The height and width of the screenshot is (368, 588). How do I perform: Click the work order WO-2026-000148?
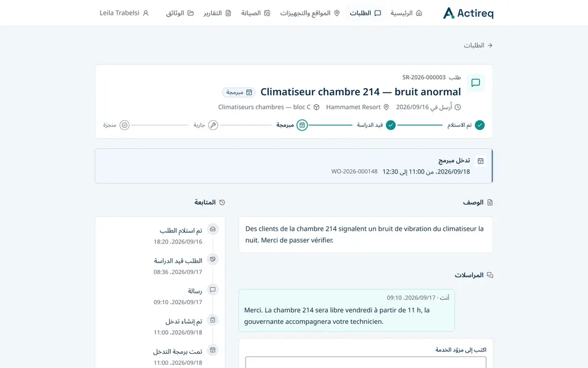coord(355,172)
